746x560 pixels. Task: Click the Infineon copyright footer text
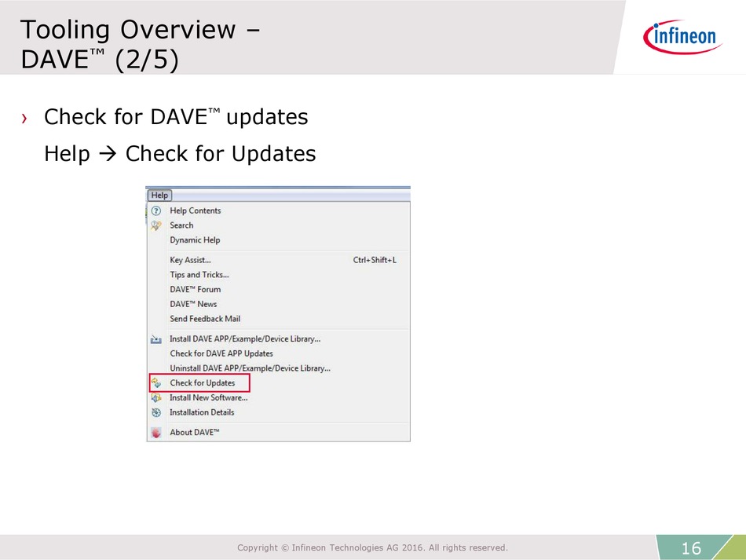point(372,547)
